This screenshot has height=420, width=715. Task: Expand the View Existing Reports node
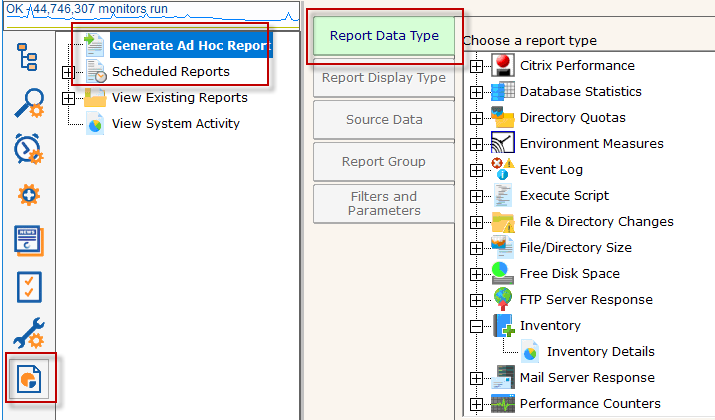click(68, 98)
